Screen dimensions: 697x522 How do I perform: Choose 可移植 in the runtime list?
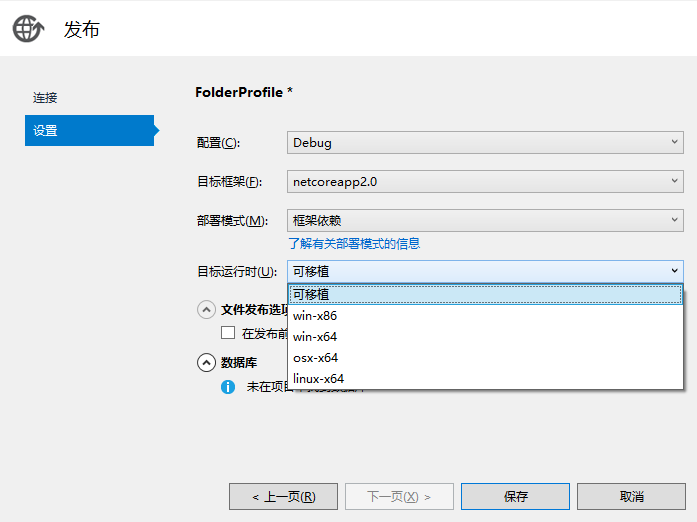[485, 294]
